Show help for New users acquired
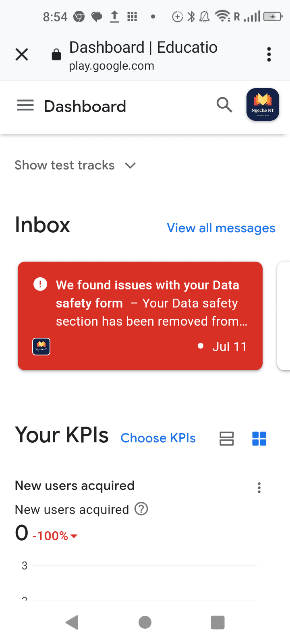Screen dimensions: 290x644 (141, 509)
